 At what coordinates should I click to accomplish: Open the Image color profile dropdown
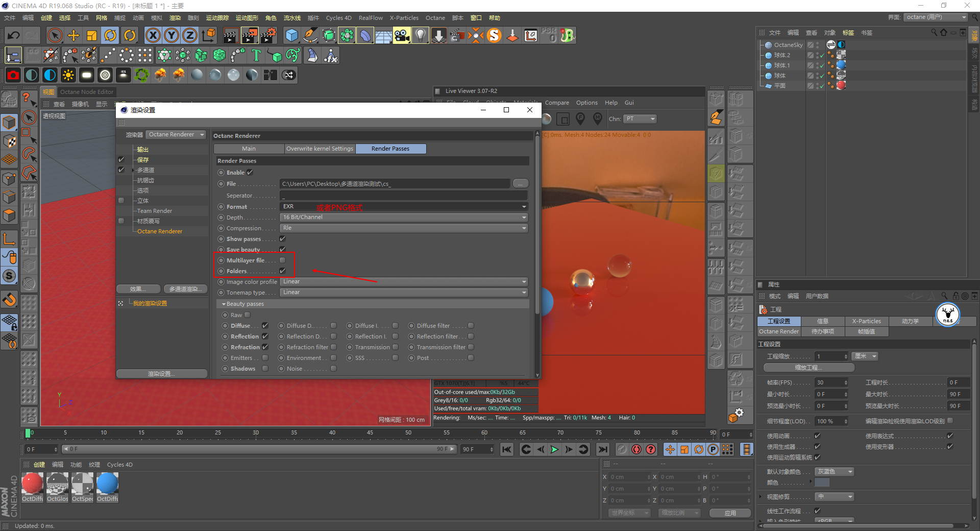(404, 282)
